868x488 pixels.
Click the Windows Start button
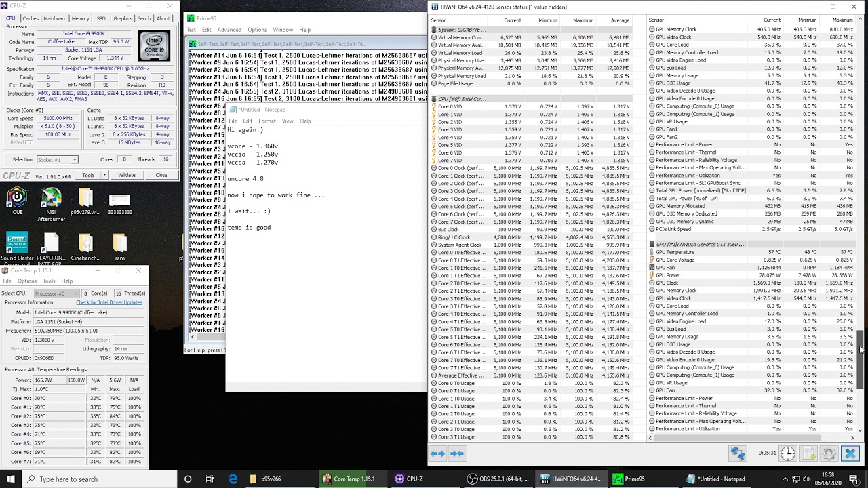click(9, 479)
